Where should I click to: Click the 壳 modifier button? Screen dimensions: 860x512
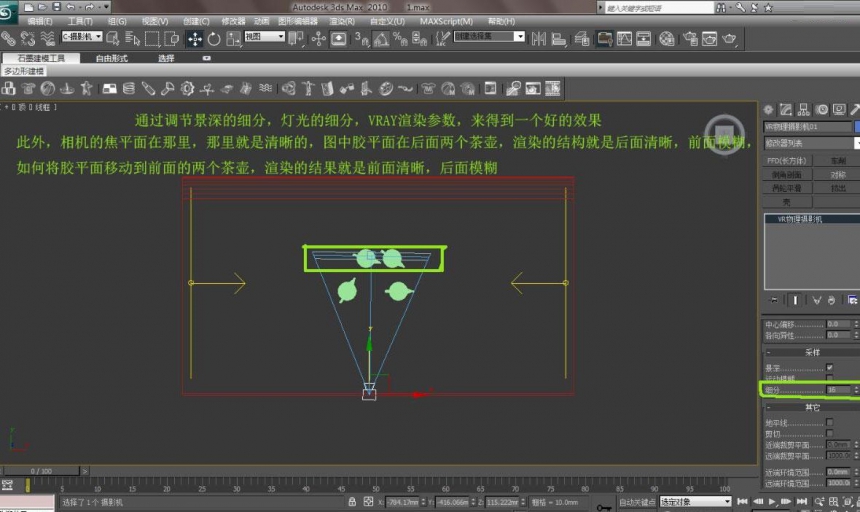coord(787,202)
